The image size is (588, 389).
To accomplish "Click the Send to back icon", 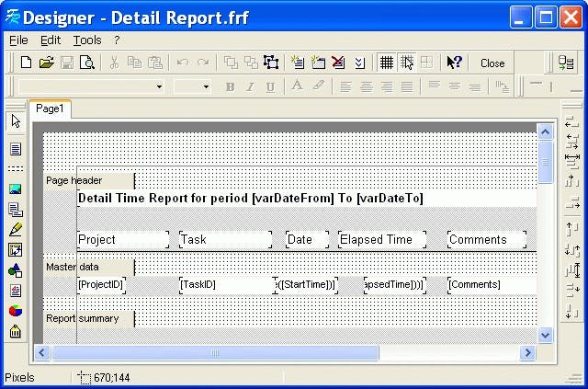I will pos(251,63).
